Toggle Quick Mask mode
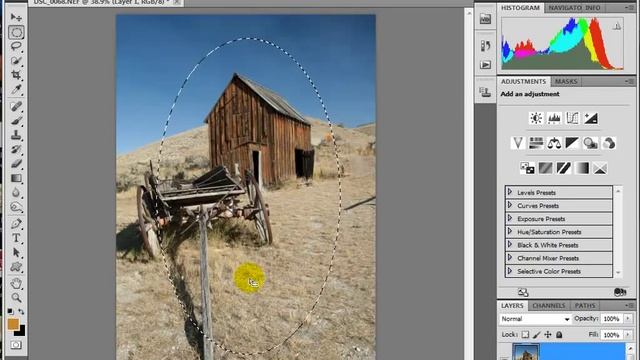The height and width of the screenshot is (360, 640). coord(16,345)
